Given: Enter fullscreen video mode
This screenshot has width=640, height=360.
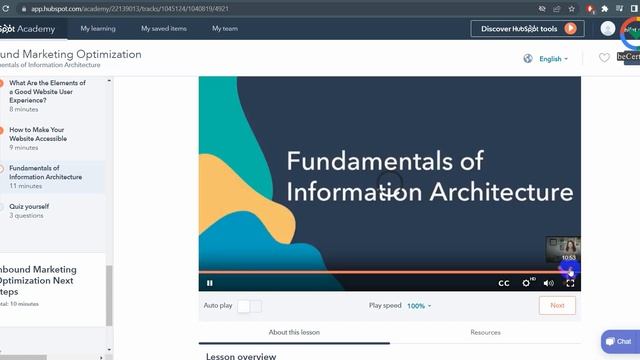Looking at the screenshot, I should 570,283.
